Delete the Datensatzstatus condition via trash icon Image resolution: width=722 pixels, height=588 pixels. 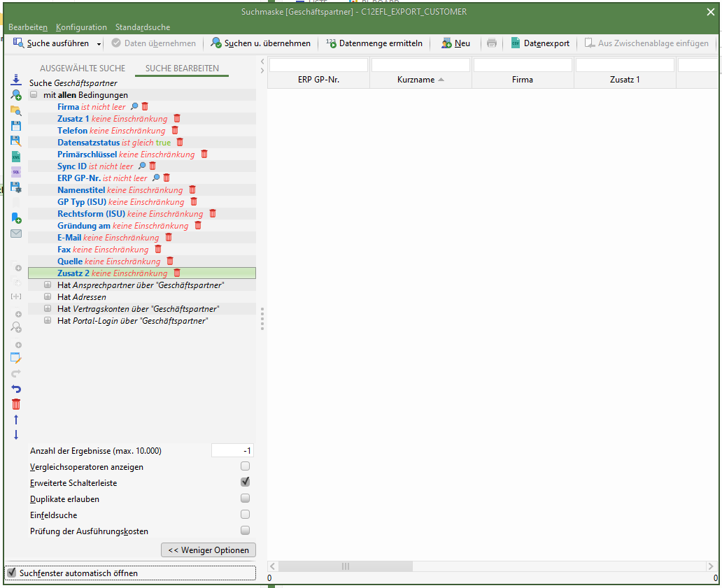[x=180, y=142]
